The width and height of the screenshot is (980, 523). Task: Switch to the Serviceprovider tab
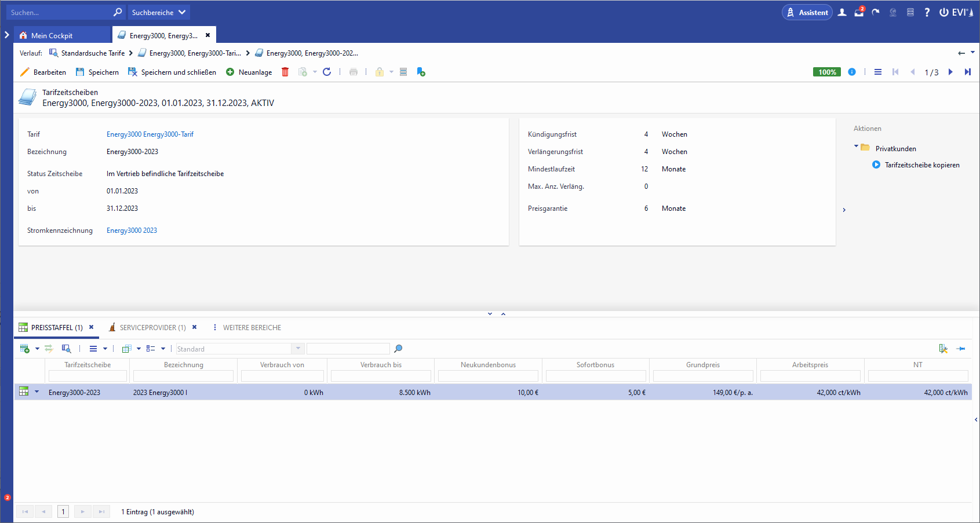pyautogui.click(x=152, y=328)
